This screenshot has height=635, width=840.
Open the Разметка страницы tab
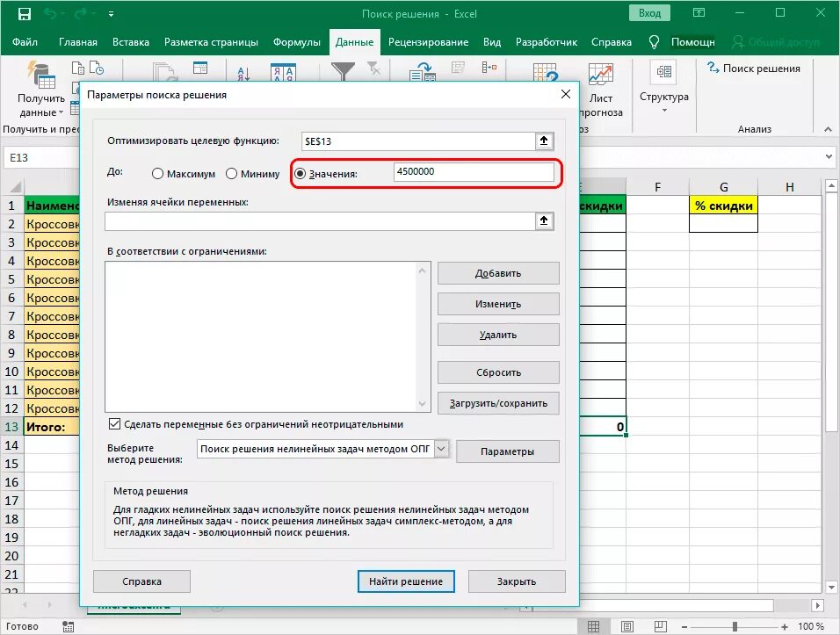click(x=211, y=42)
